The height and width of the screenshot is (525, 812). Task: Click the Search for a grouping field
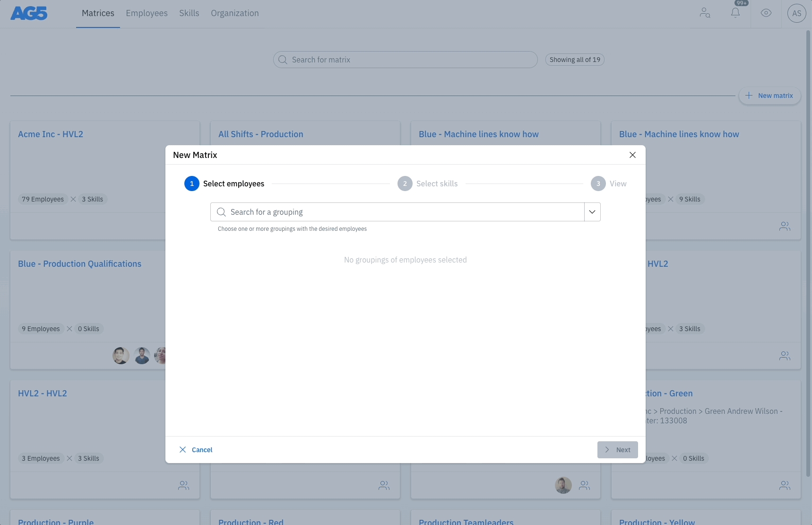402,212
